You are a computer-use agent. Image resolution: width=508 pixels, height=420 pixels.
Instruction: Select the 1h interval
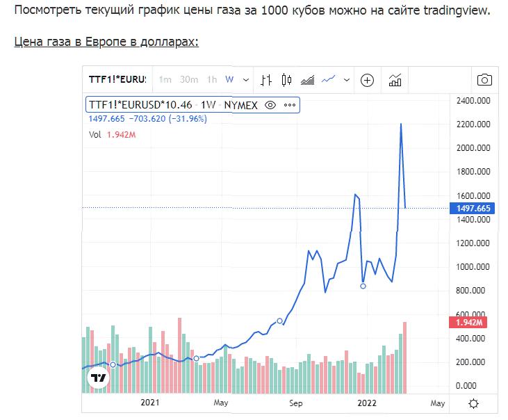point(212,79)
